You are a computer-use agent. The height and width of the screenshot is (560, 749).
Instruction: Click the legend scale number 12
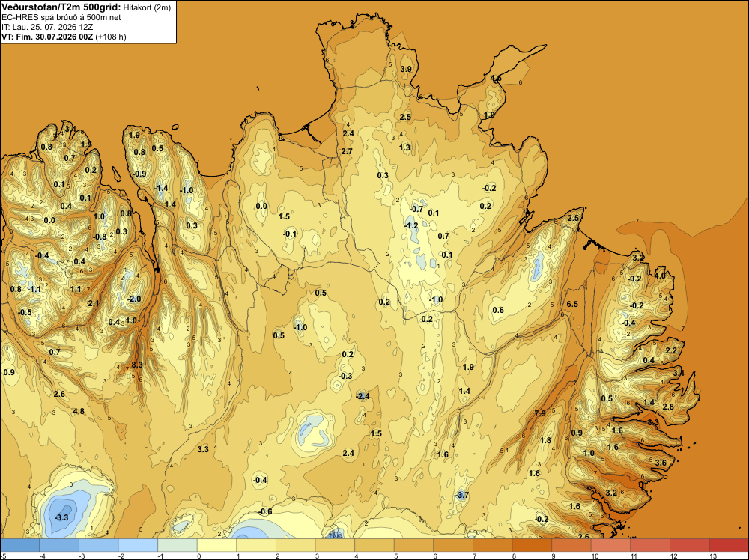(673, 556)
